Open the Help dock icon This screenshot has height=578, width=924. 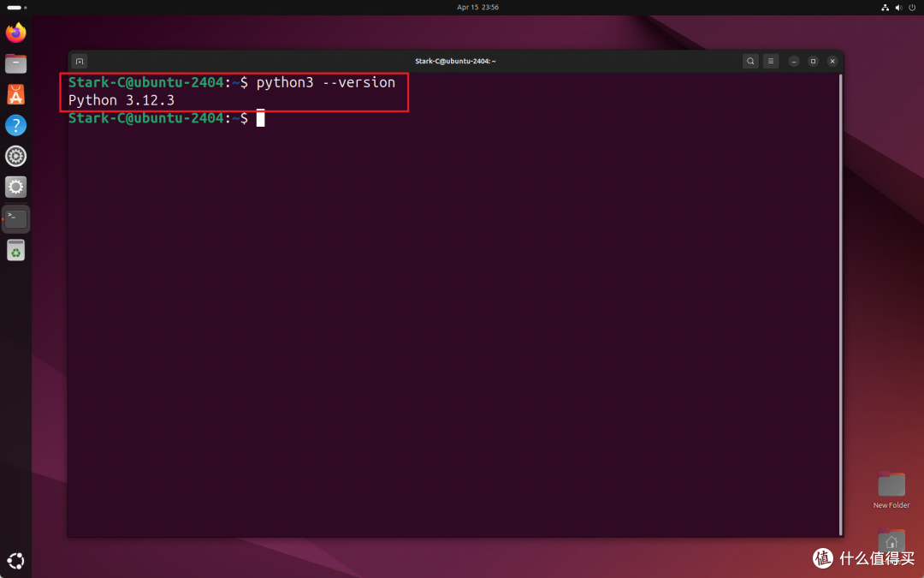16,125
